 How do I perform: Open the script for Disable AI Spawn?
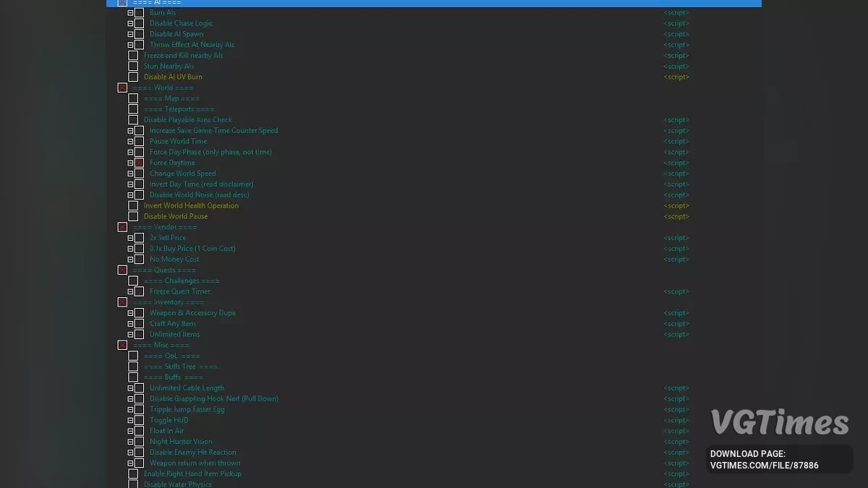point(676,34)
